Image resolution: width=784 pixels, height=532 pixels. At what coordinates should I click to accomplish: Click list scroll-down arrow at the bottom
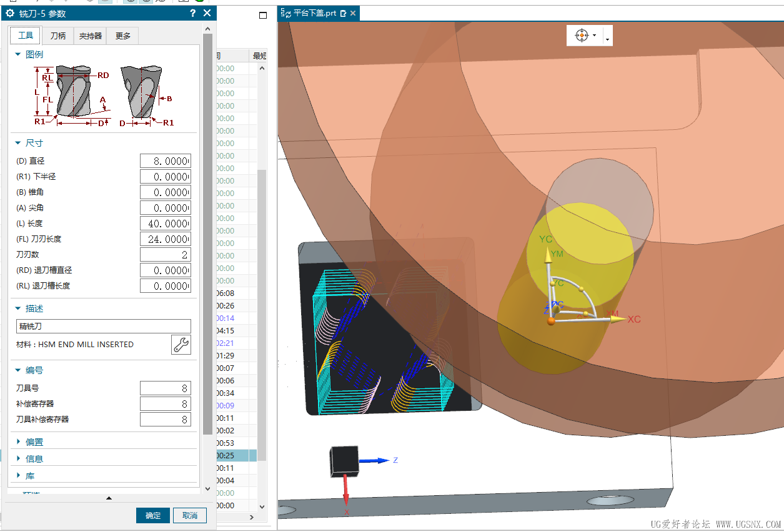262,507
